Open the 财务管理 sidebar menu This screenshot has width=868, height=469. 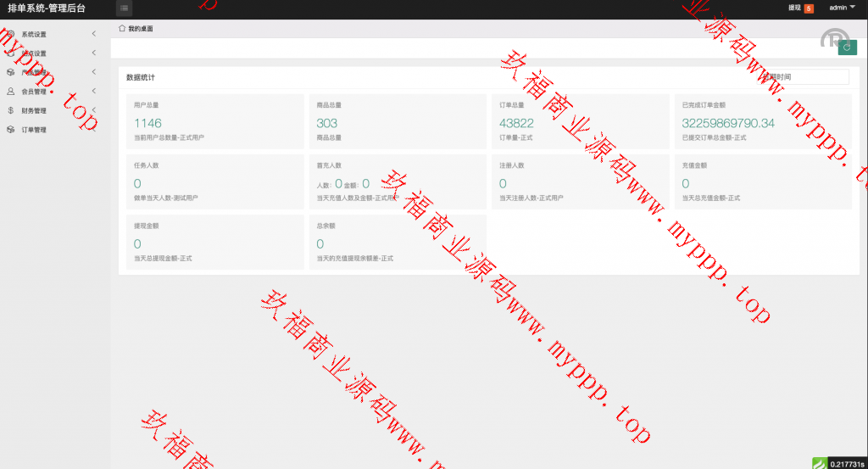pos(34,111)
